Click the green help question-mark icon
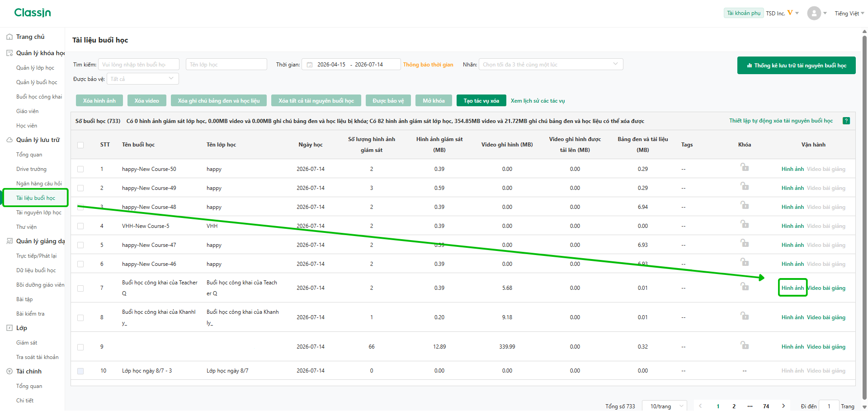 coord(846,121)
